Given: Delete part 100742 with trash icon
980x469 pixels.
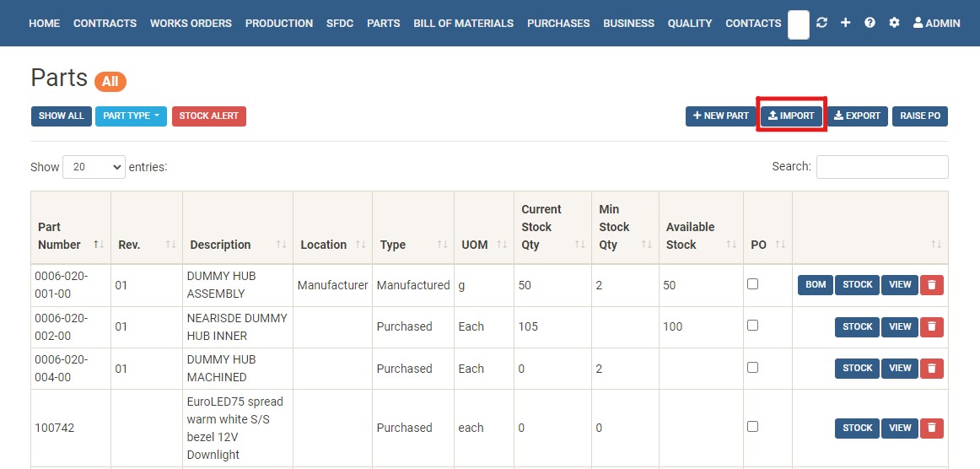Looking at the screenshot, I should pos(931,428).
